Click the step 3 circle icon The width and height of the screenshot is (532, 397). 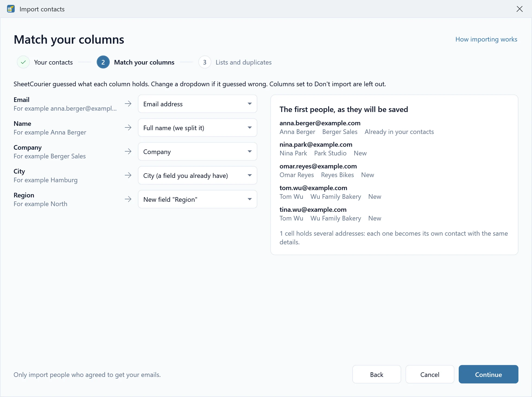click(x=205, y=62)
